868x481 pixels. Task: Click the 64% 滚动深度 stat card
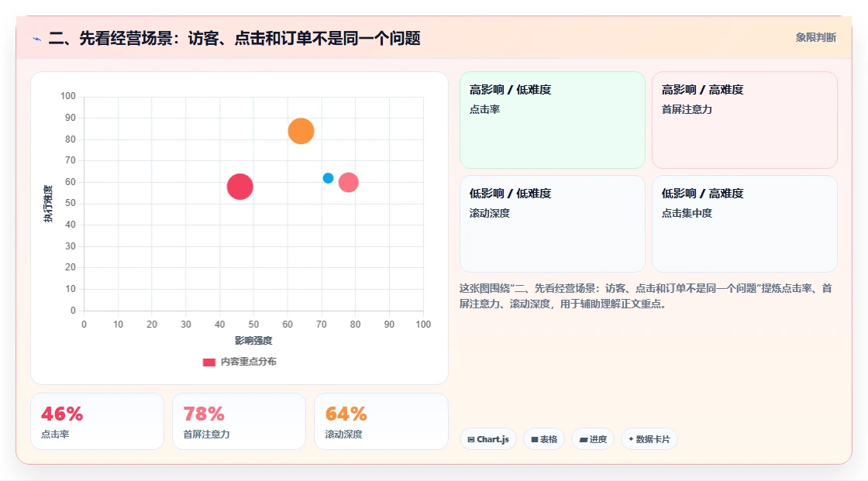coord(381,421)
